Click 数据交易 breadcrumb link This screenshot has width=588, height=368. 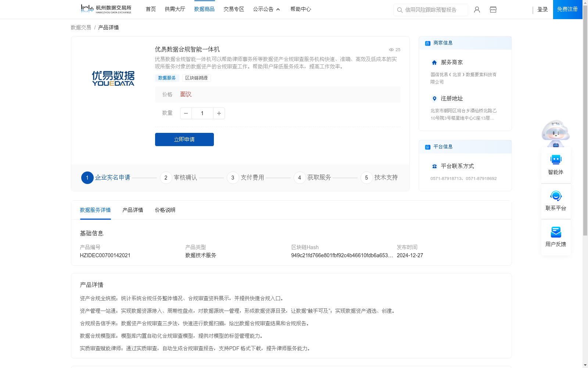coord(81,28)
